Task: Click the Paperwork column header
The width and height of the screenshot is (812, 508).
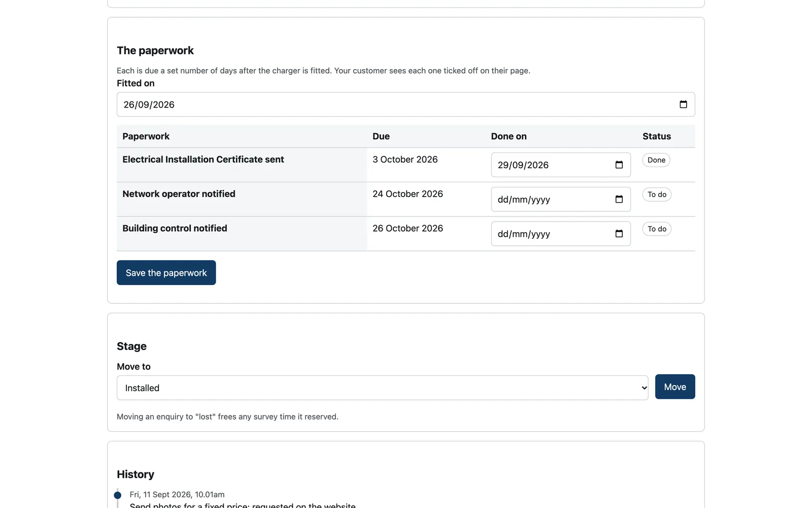Action: tap(146, 136)
